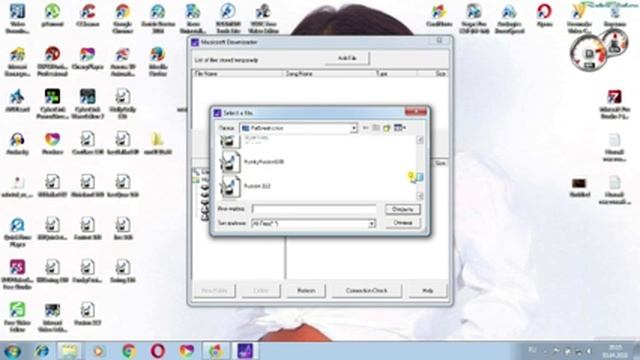This screenshot has width=640, height=360.
Task: Open Opera browser from taskbar
Action: [158, 351]
